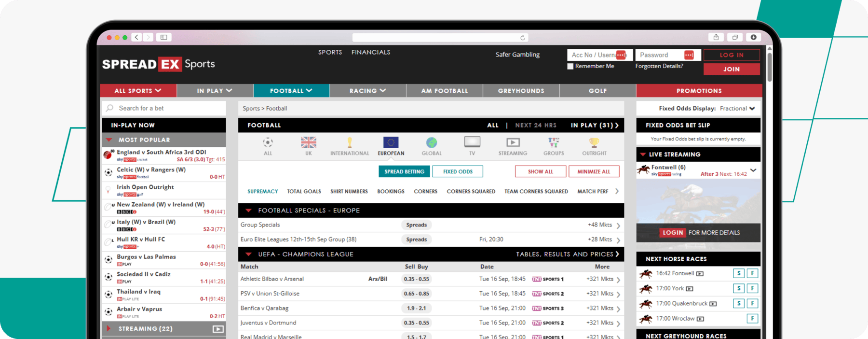Select the Streaming play filter icon

tap(513, 142)
